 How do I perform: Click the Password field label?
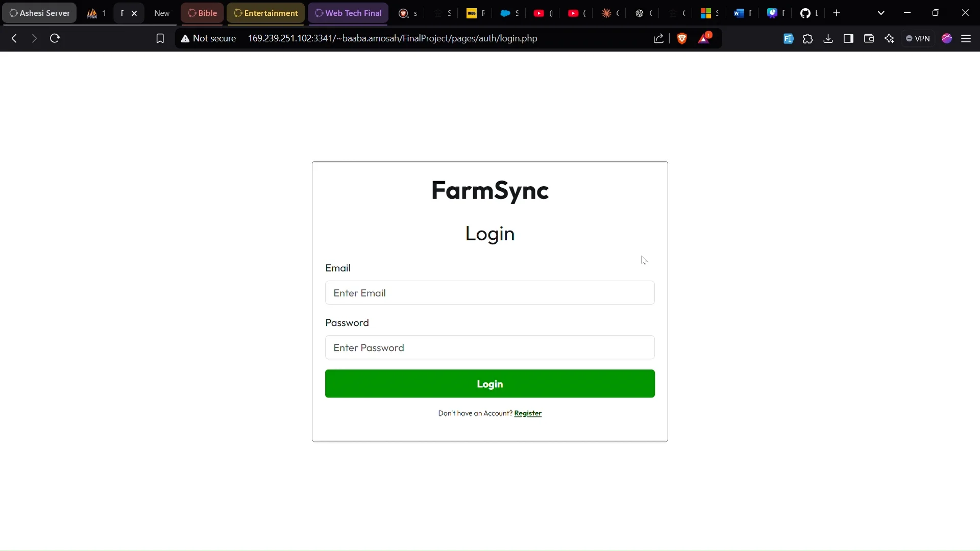[347, 323]
